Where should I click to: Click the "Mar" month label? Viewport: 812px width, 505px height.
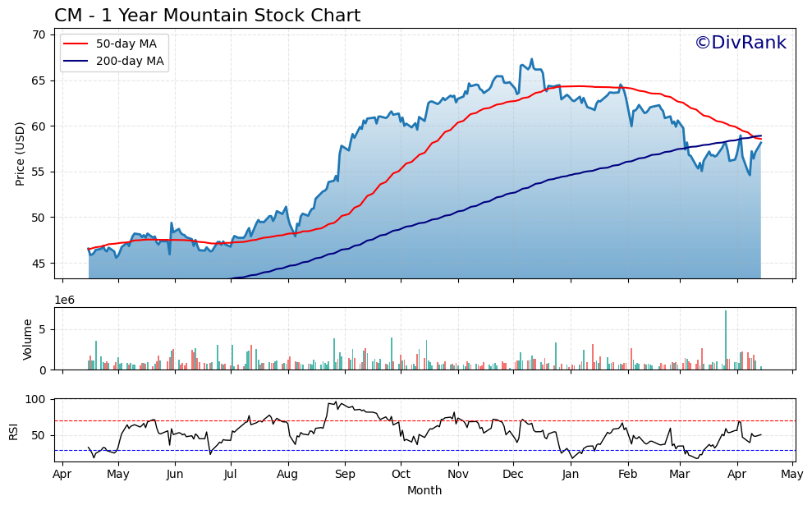click(680, 475)
